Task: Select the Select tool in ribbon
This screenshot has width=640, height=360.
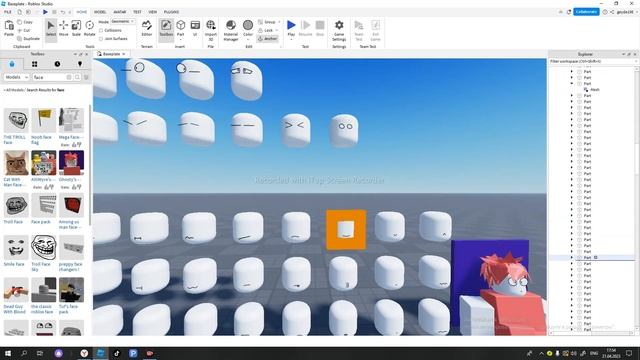Action: point(51,29)
